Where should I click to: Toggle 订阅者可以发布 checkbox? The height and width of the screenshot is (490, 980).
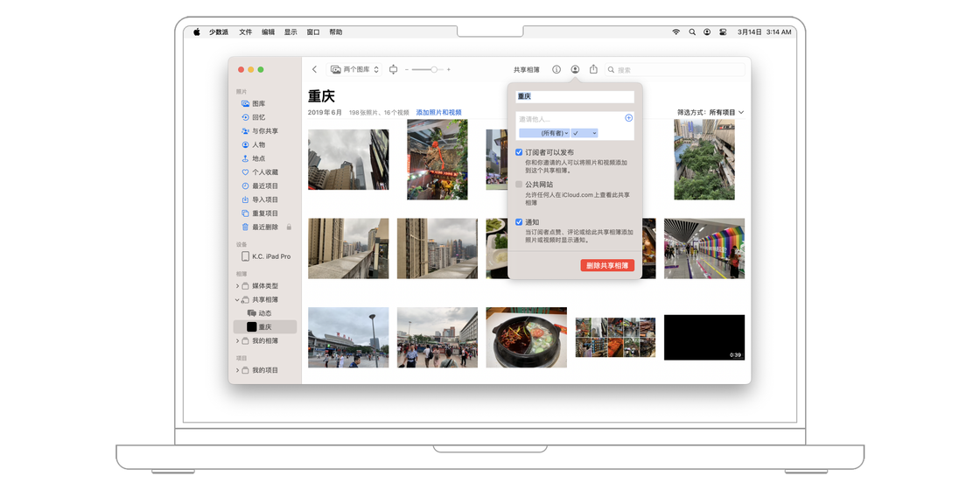point(519,152)
